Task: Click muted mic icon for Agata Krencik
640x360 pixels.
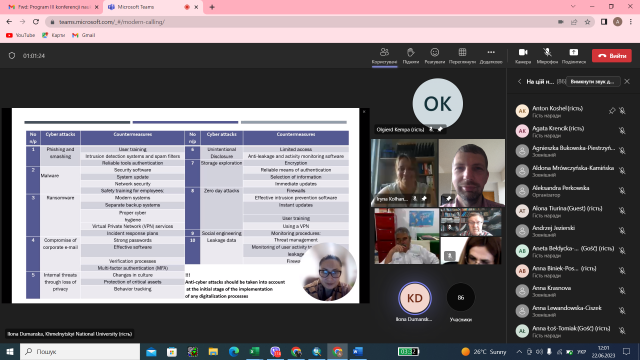Action: (x=622, y=131)
